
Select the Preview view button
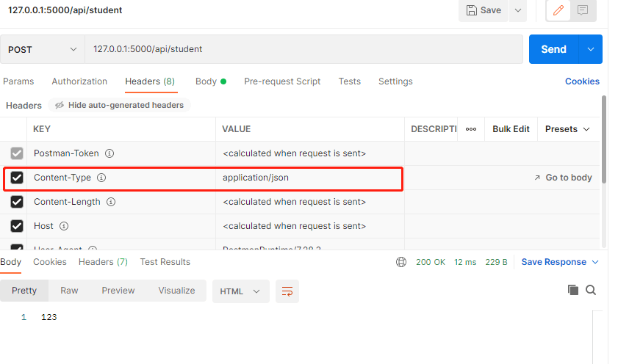[x=118, y=291]
